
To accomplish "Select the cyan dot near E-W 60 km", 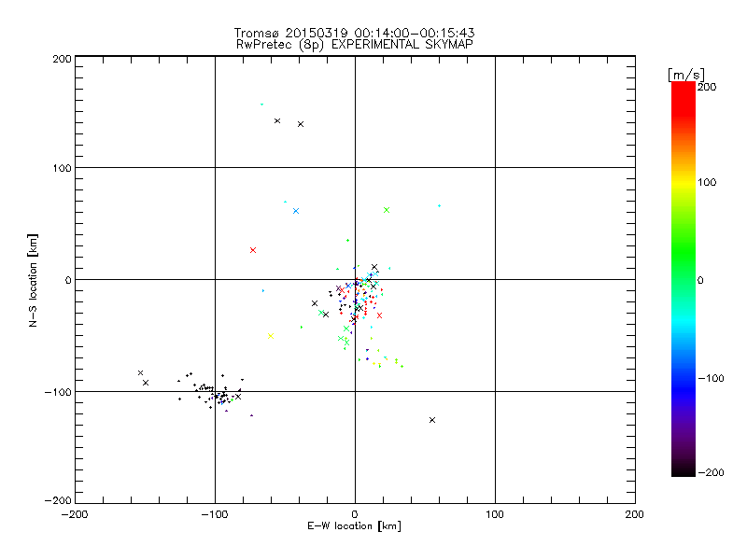I will point(439,205).
